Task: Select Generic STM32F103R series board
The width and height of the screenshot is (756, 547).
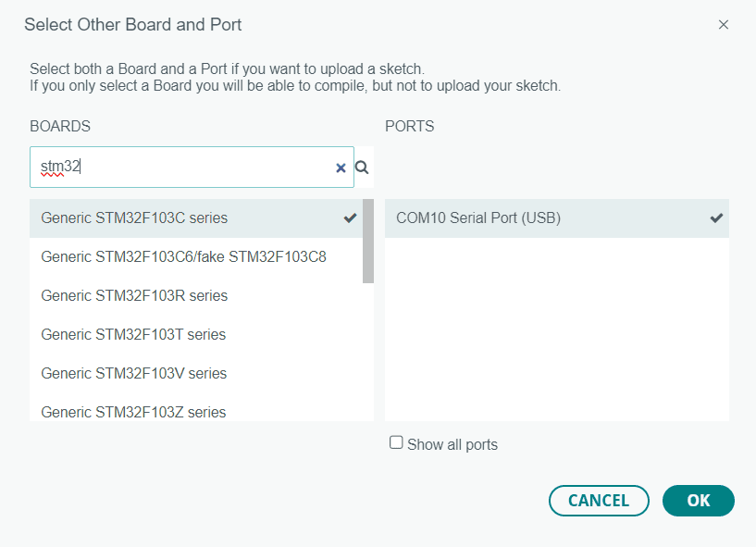Action: point(196,295)
